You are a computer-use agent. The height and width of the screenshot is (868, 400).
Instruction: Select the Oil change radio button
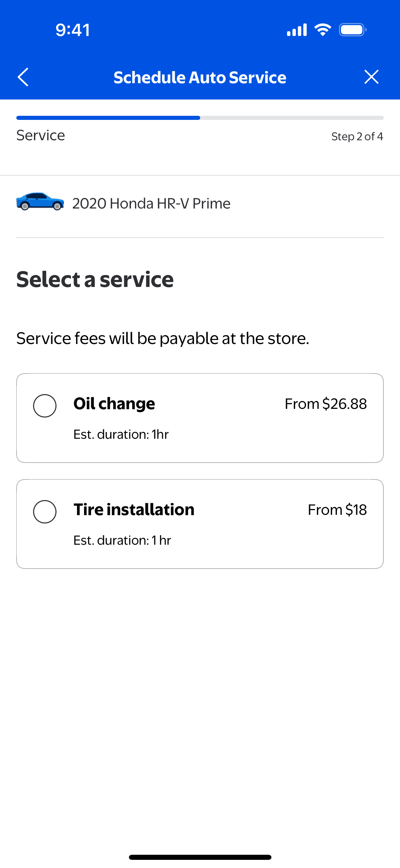(45, 405)
